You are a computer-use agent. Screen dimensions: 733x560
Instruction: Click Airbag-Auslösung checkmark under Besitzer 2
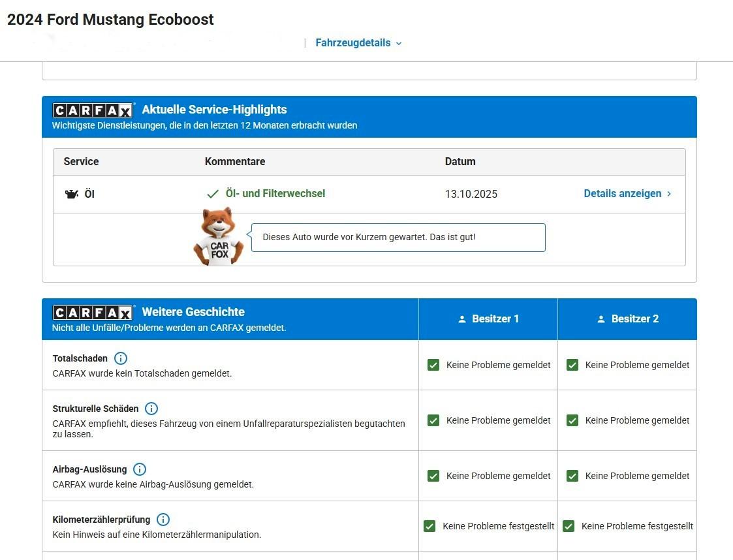tap(572, 476)
